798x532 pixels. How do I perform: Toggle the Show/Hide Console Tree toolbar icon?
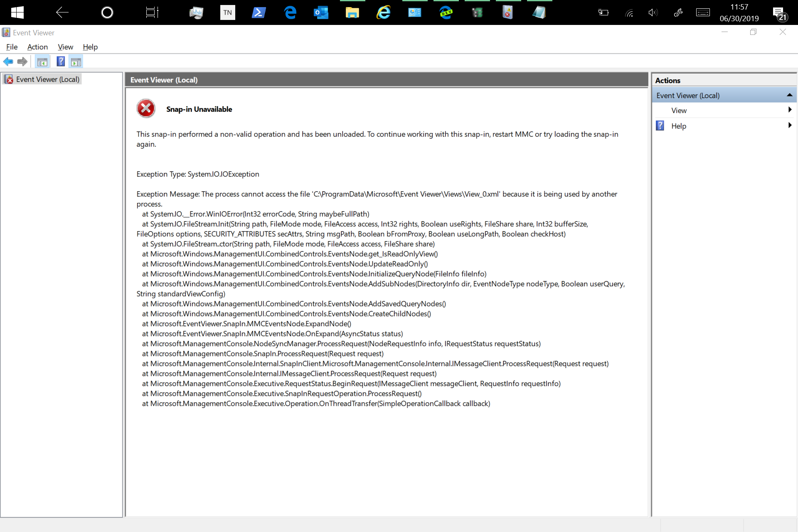coord(42,62)
